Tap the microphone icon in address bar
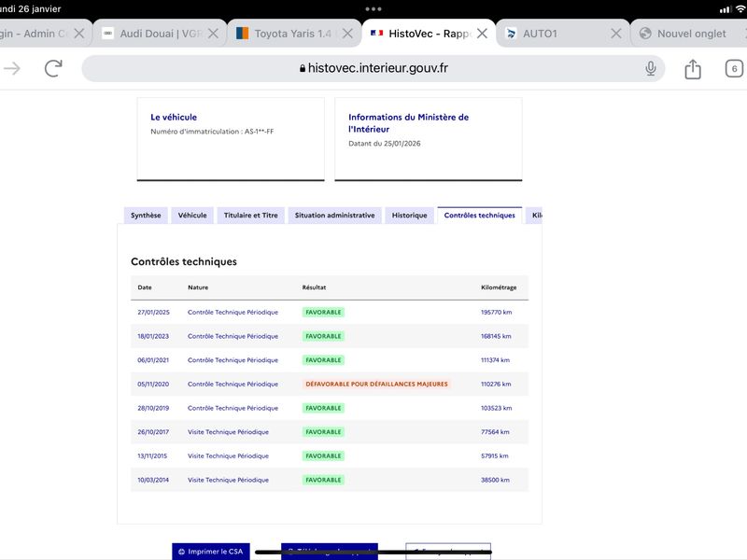Screen dimensions: 747x560 [651, 68]
